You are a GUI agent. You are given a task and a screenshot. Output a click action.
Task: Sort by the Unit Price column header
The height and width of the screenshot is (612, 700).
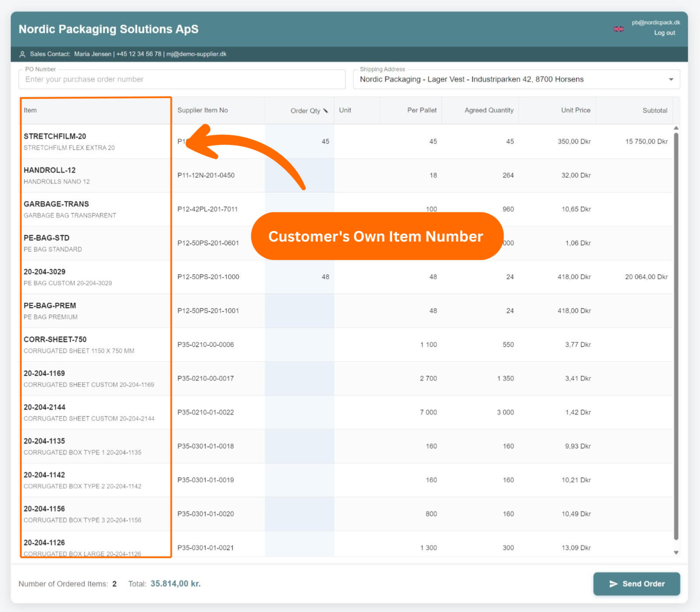point(575,110)
